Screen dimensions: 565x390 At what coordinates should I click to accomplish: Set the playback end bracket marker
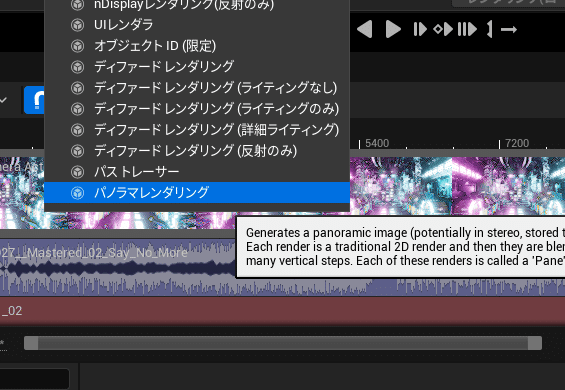[489, 29]
